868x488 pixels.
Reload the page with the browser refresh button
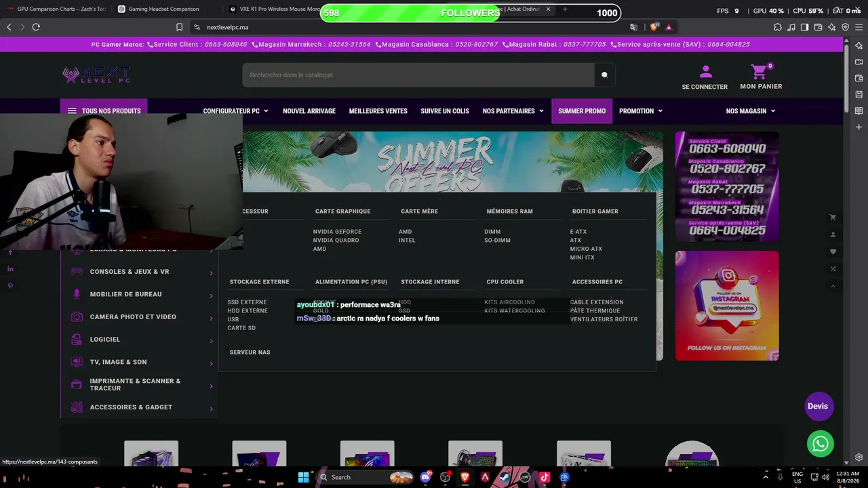[36, 27]
